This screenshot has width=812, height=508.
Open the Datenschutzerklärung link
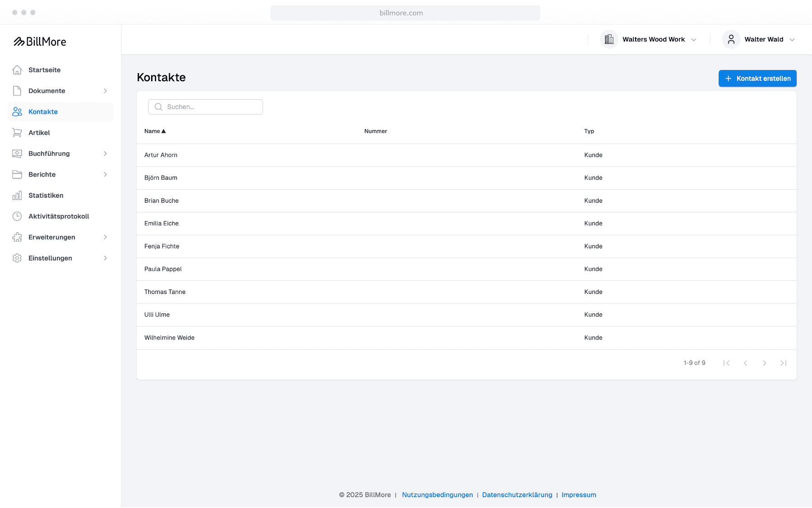coord(517,495)
